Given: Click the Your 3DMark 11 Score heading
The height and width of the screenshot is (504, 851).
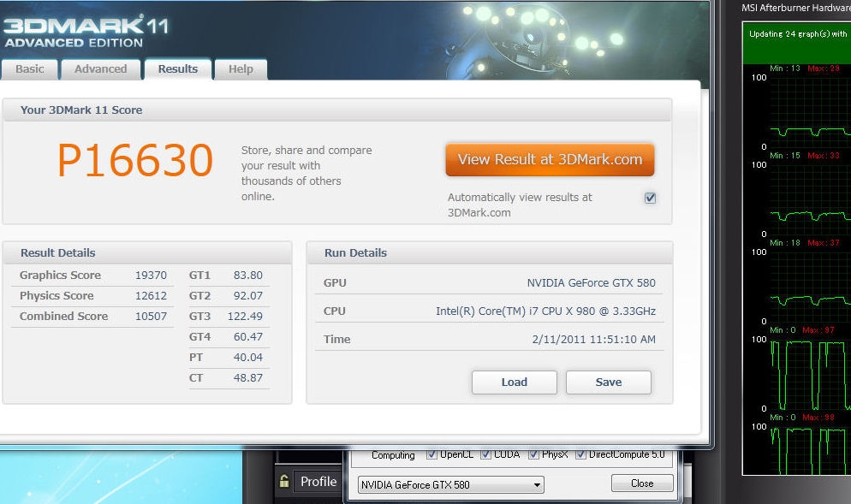Looking at the screenshot, I should pos(81,110).
